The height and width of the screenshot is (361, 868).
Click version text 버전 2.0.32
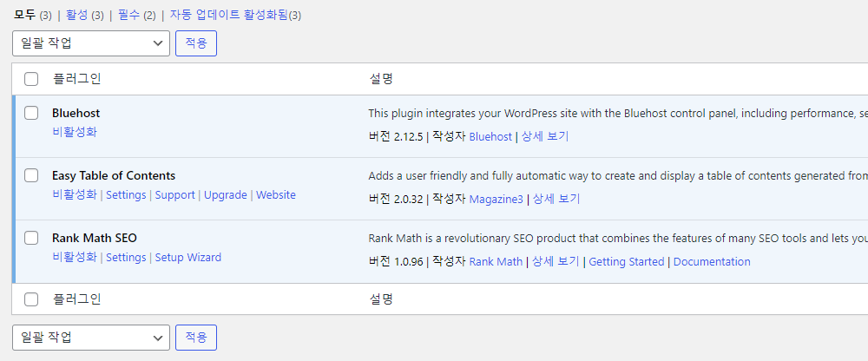tap(397, 200)
